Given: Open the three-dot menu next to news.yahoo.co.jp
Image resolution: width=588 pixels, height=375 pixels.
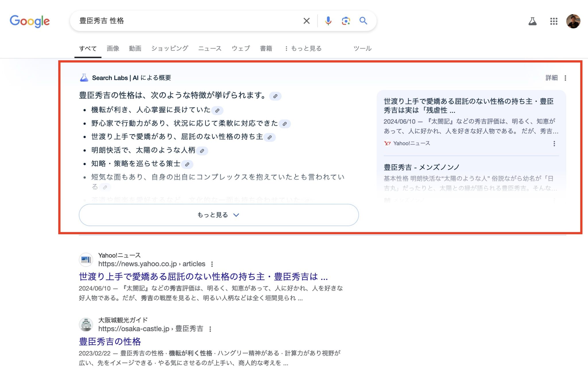Looking at the screenshot, I should click(212, 264).
